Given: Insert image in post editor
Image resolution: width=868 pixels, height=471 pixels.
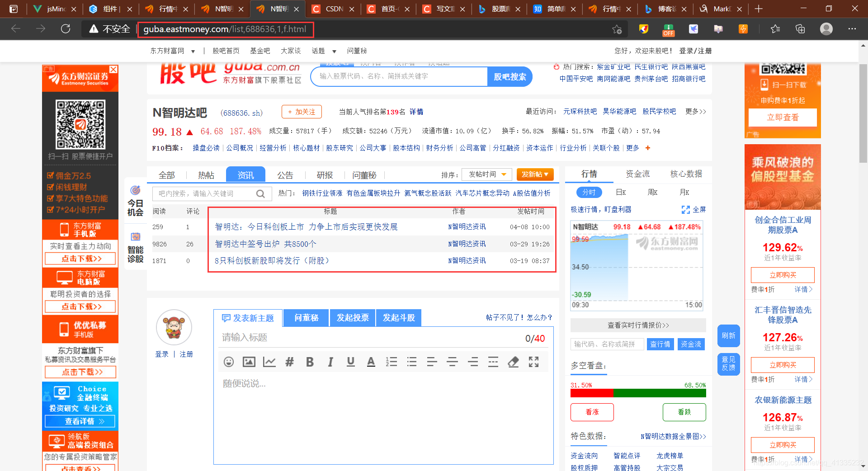Looking at the screenshot, I should pos(249,362).
